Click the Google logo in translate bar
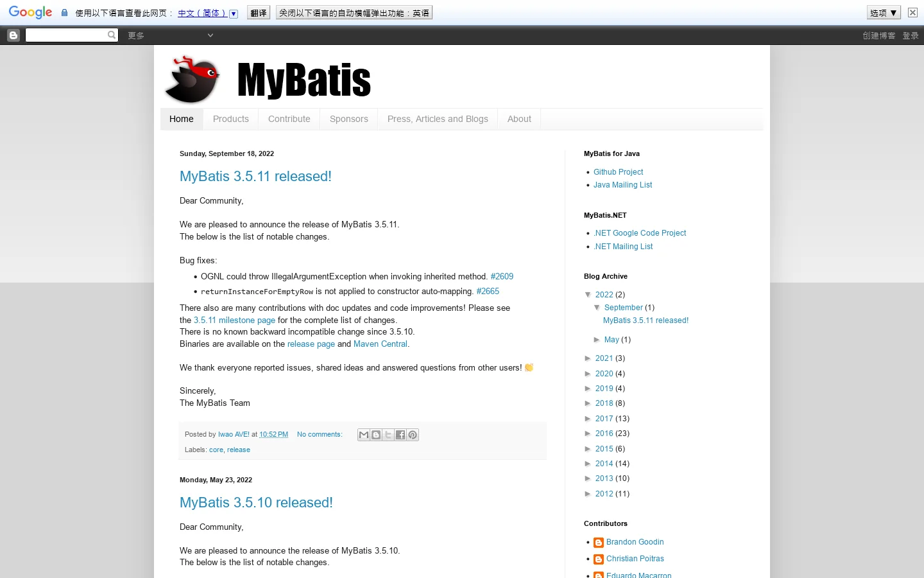The height and width of the screenshot is (578, 924). [30, 13]
